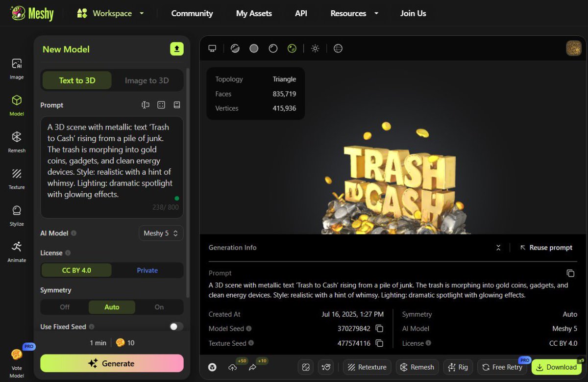588x382 pixels.
Task: Open the Texture tool in left sidebar
Action: [17, 178]
